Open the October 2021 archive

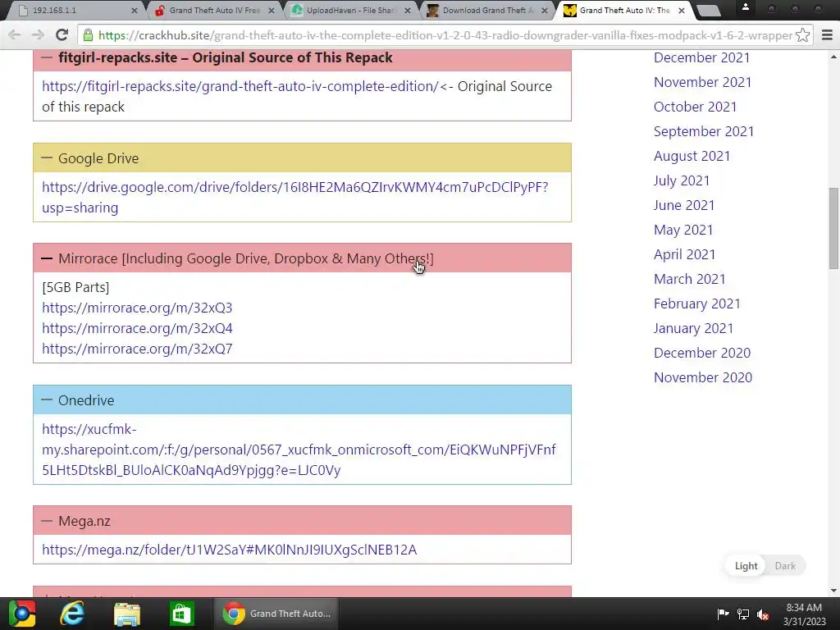[696, 107]
